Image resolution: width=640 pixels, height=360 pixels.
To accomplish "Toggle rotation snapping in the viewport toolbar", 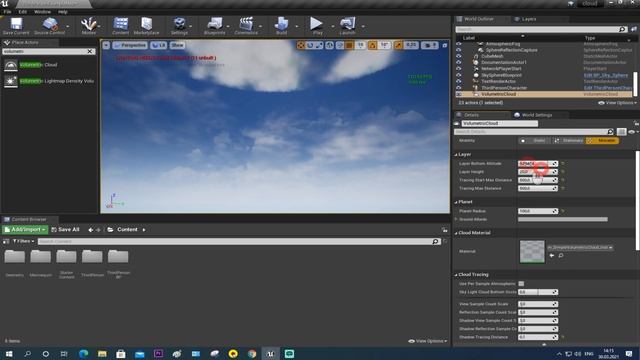I will coord(372,45).
